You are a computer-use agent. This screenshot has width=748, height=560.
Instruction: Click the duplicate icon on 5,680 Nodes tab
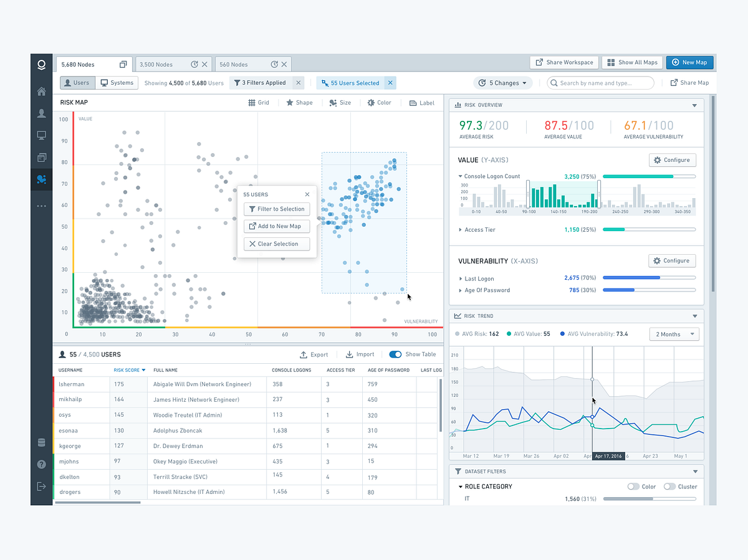[x=123, y=64]
